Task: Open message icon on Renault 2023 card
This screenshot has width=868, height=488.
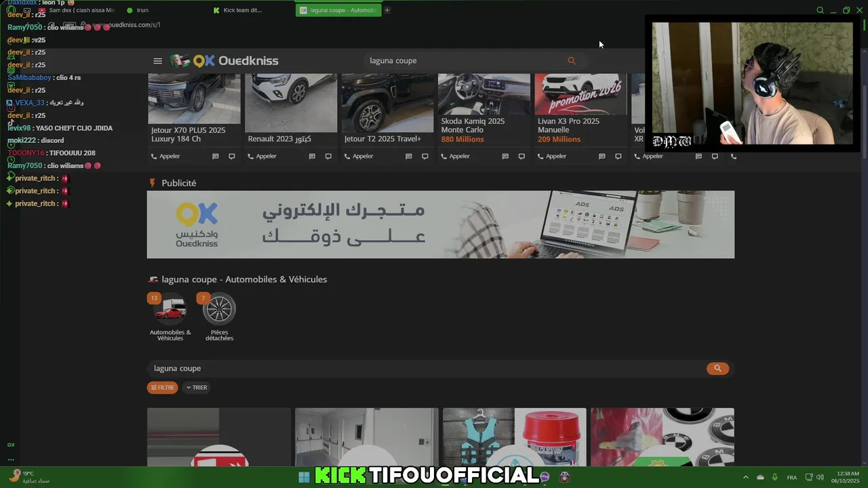Action: coord(312,157)
